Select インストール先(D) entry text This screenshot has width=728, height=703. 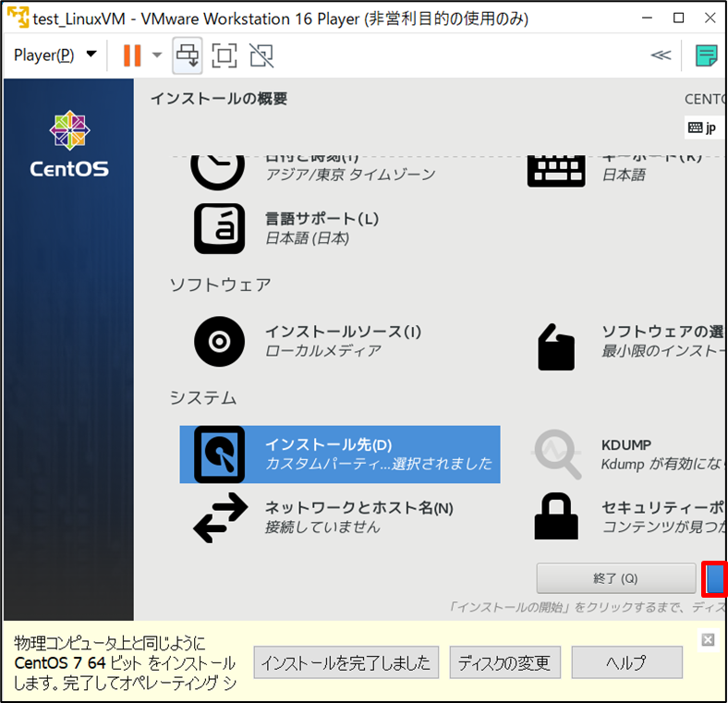click(x=328, y=444)
